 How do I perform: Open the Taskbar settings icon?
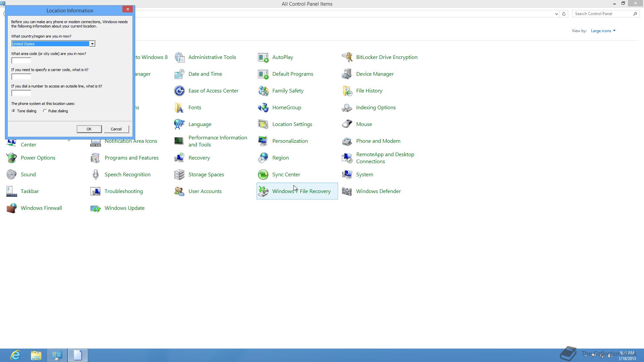click(x=12, y=191)
